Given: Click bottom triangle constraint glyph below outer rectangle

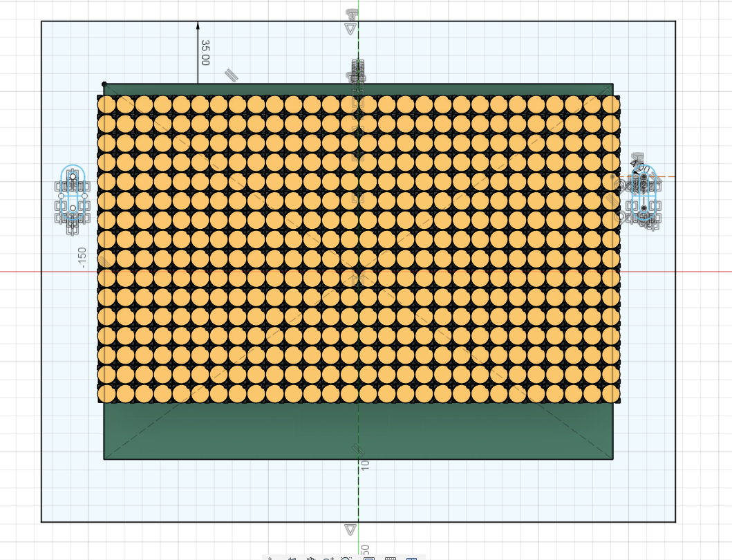Looking at the screenshot, I should (x=350, y=530).
